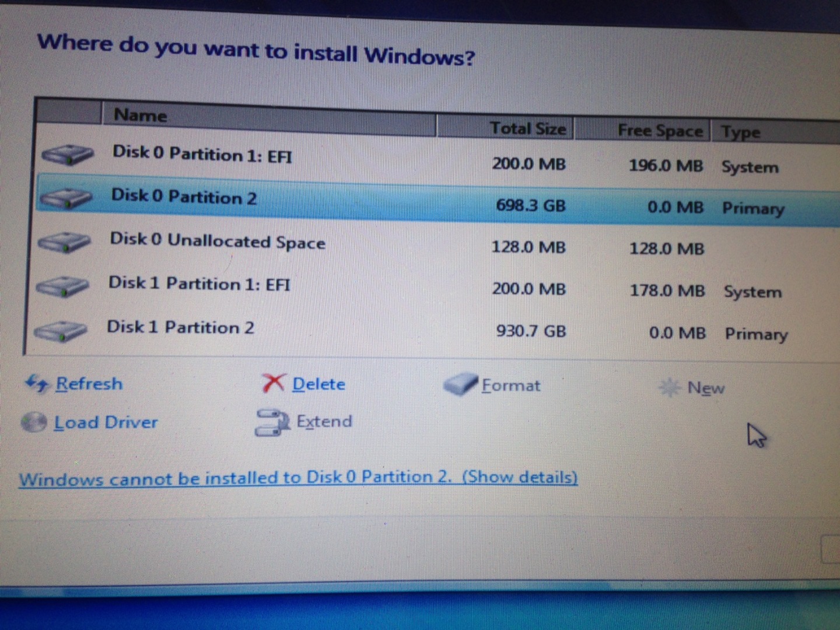840x630 pixels.
Task: Click the drive icon for Disk 0 Unallocated Space
Action: point(64,242)
